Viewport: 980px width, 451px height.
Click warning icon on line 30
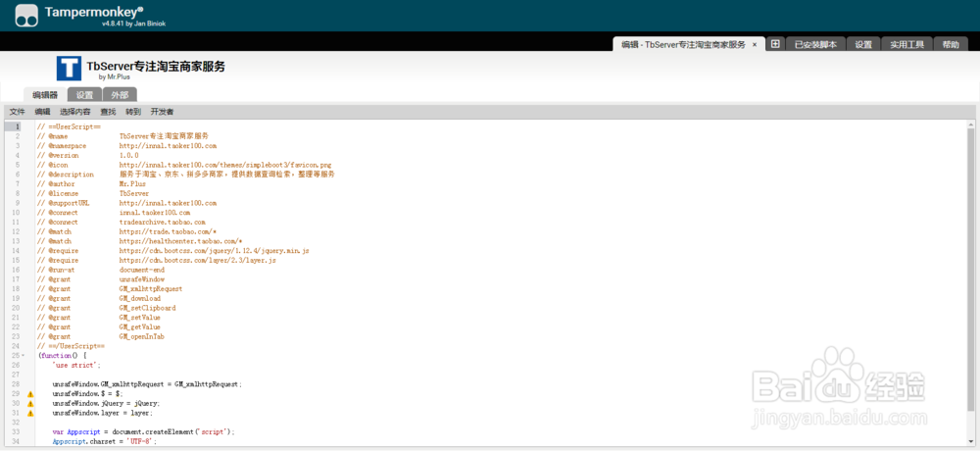click(30, 404)
